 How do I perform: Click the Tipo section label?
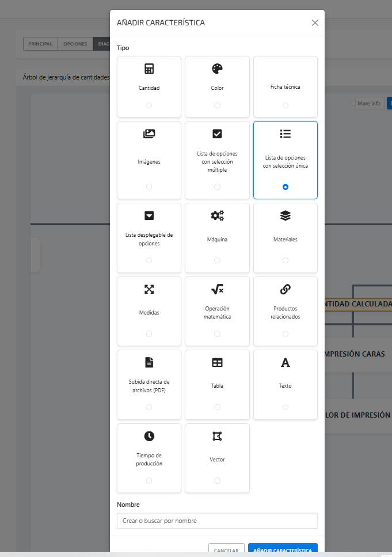tap(123, 48)
